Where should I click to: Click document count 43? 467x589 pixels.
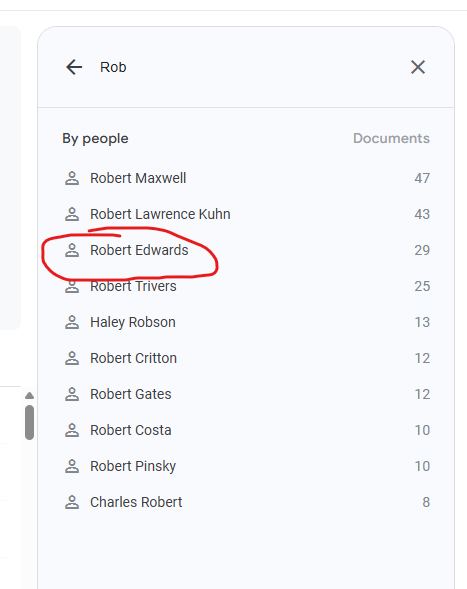tap(422, 214)
